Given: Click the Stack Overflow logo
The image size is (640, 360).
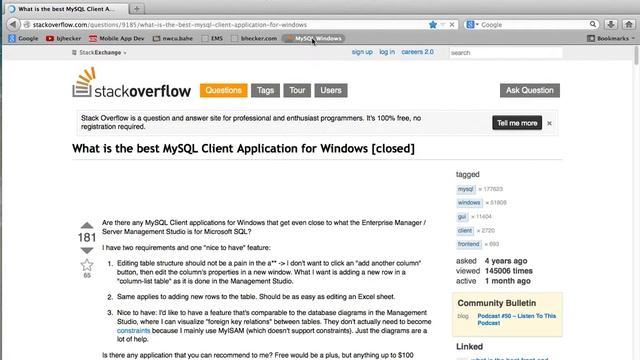Looking at the screenshot, I should [131, 83].
